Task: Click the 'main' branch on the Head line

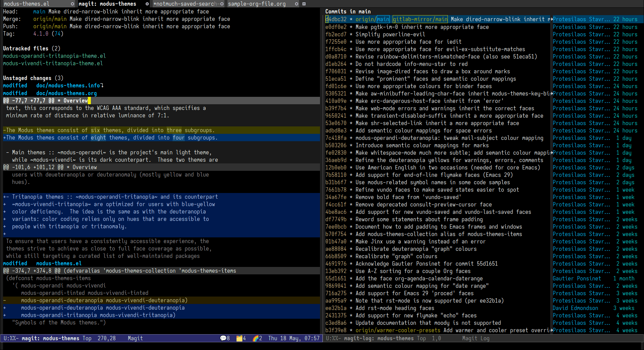Action: [x=39, y=11]
